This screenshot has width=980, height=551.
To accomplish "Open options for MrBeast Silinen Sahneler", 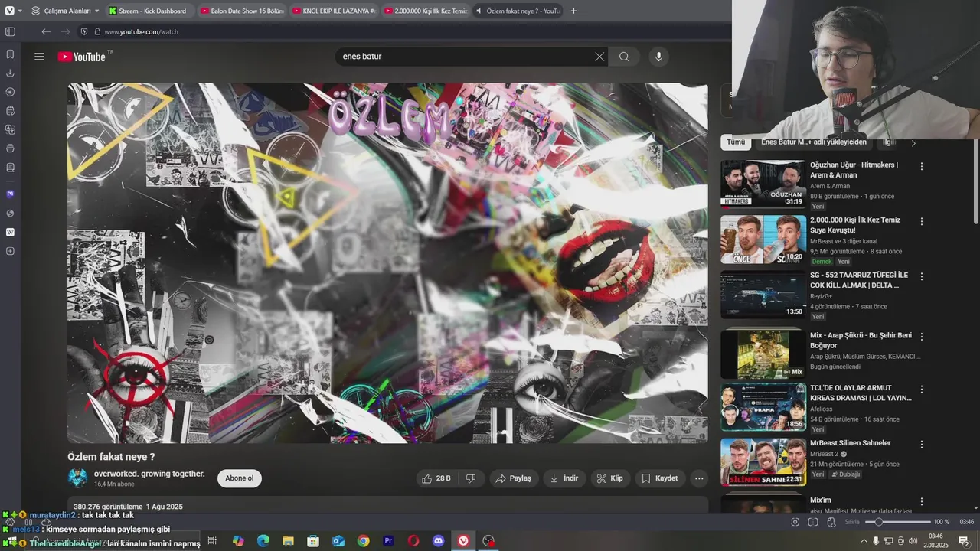I will [x=922, y=444].
